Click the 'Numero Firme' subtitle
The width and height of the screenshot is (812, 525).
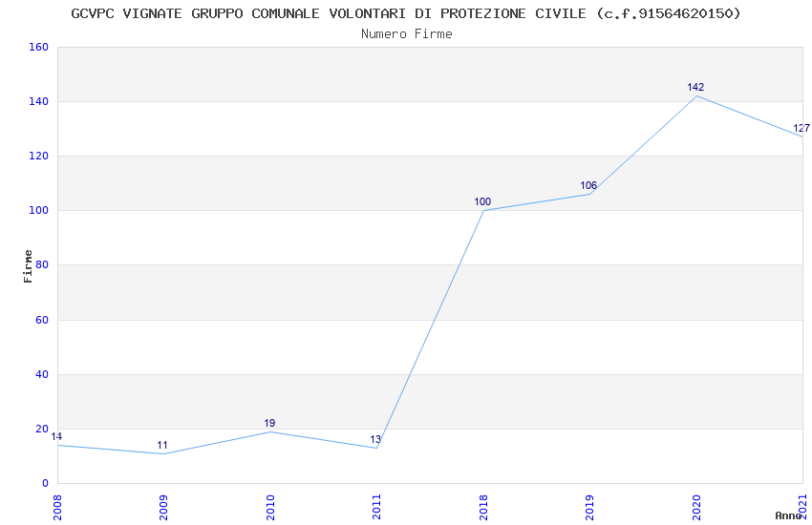pos(407,34)
